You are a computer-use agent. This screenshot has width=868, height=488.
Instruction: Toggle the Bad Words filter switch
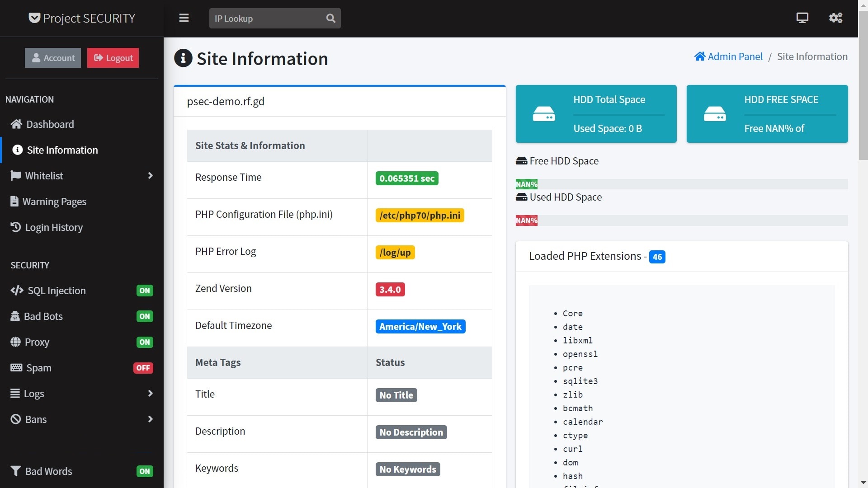click(144, 471)
